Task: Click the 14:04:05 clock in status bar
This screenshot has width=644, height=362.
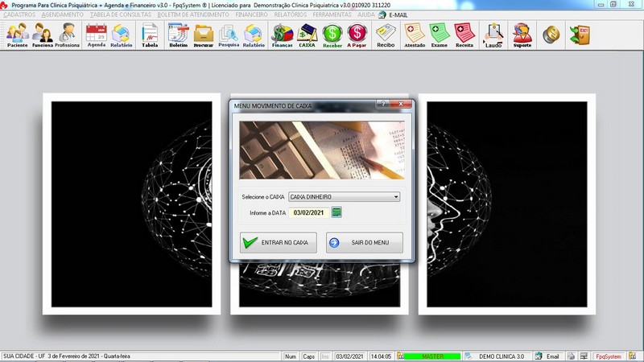Action: (381, 356)
